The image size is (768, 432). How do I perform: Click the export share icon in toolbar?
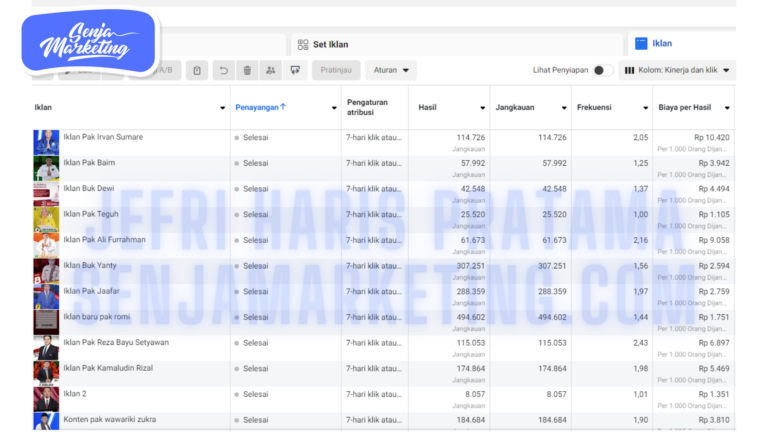click(x=295, y=70)
